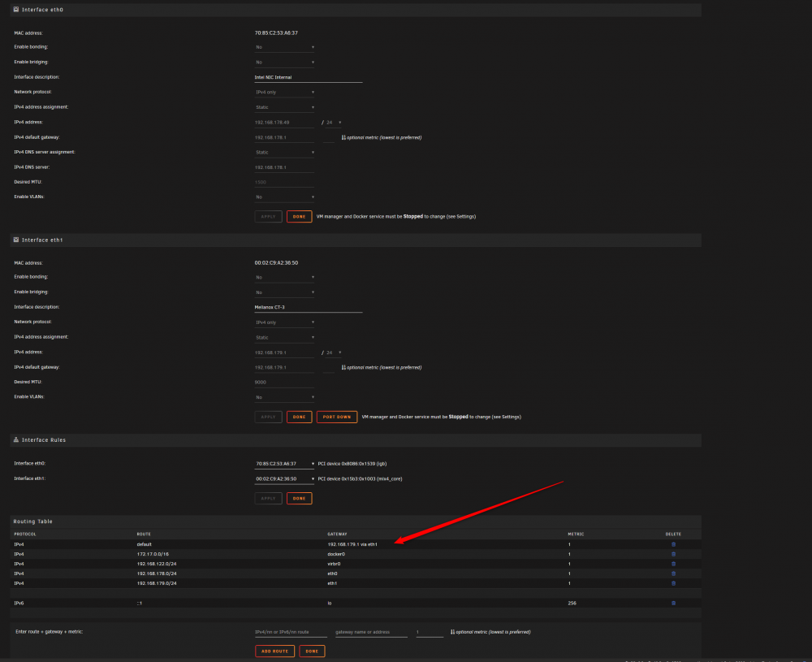Select eth1 MAC address 00:02:C9:A2:36:50 text

pos(276,262)
